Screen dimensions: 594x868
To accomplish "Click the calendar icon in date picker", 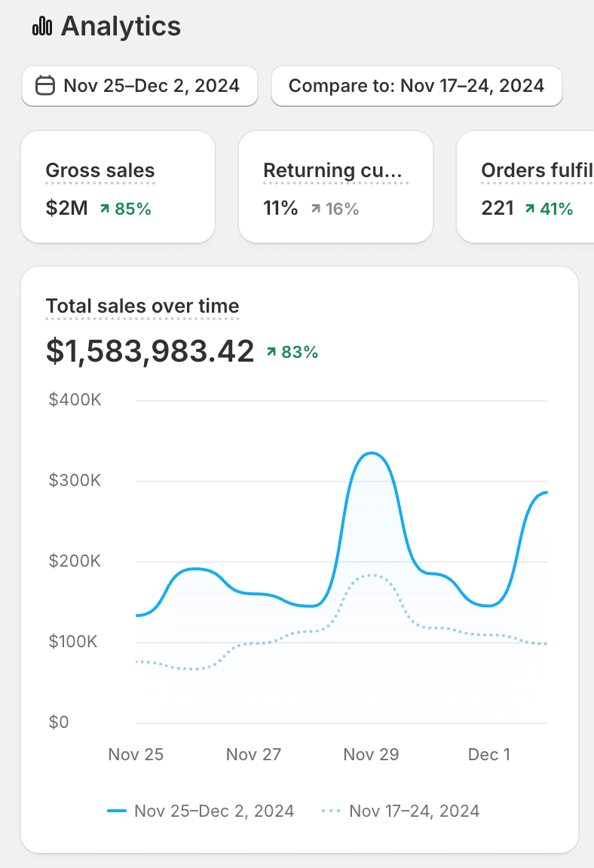I will click(x=46, y=85).
